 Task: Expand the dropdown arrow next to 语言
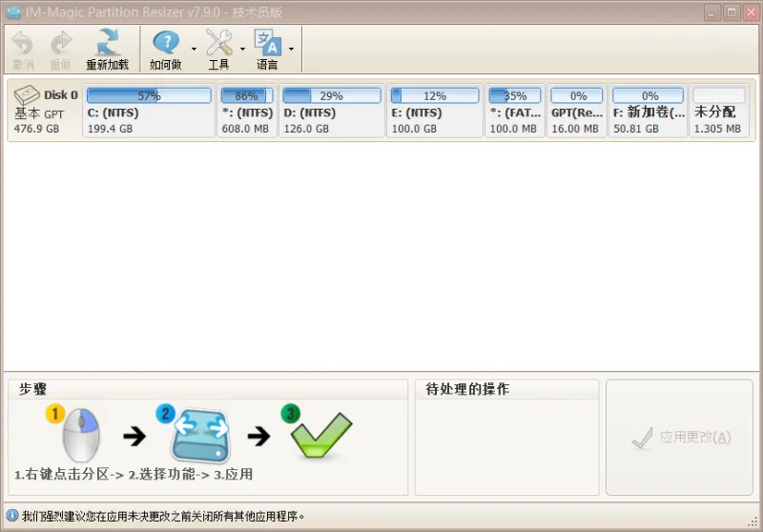(x=291, y=50)
